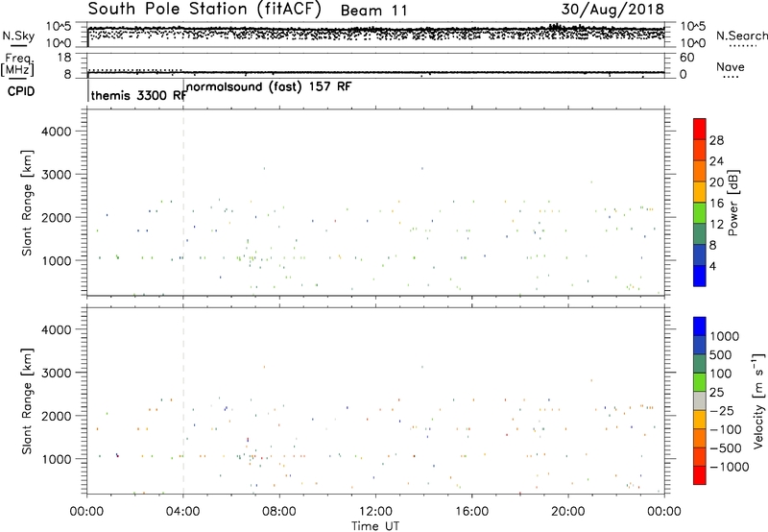Click the '4000' tick in the power panel
Screen dimensions: 768x532
56,132
